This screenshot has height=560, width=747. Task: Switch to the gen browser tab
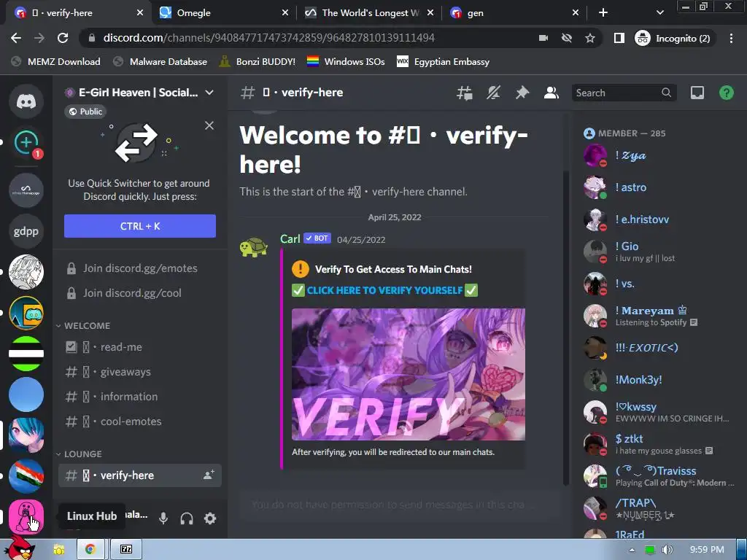514,13
